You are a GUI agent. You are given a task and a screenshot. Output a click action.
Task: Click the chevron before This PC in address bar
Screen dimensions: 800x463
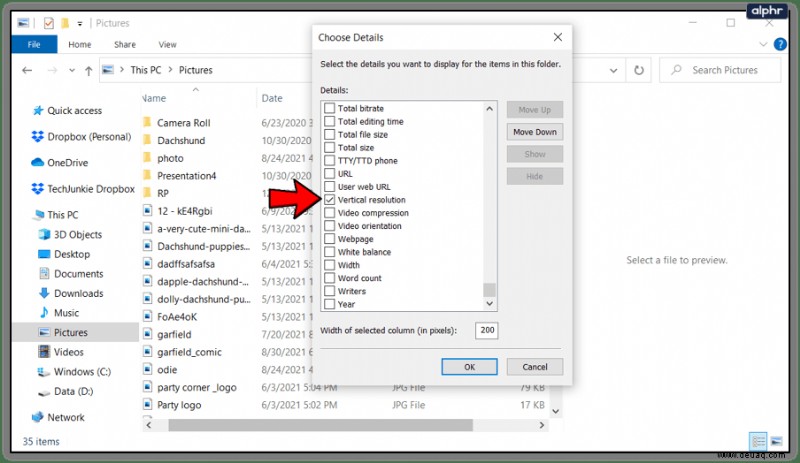(122, 70)
